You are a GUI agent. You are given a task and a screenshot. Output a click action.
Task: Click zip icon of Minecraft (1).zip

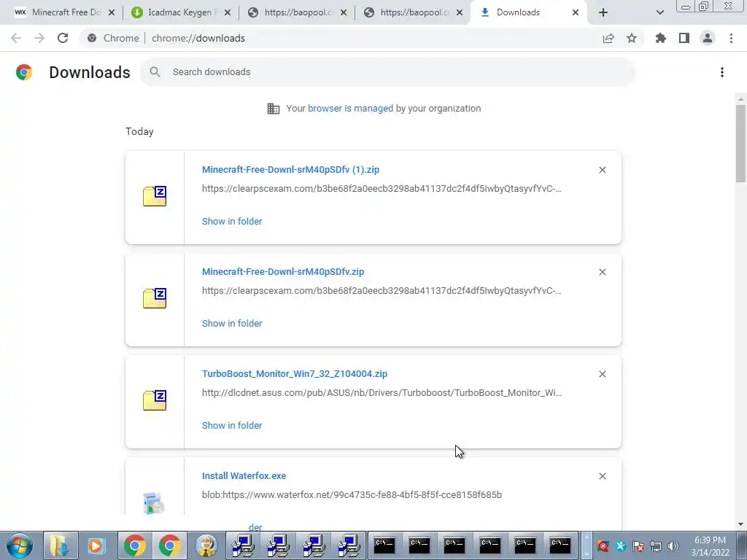click(x=155, y=196)
